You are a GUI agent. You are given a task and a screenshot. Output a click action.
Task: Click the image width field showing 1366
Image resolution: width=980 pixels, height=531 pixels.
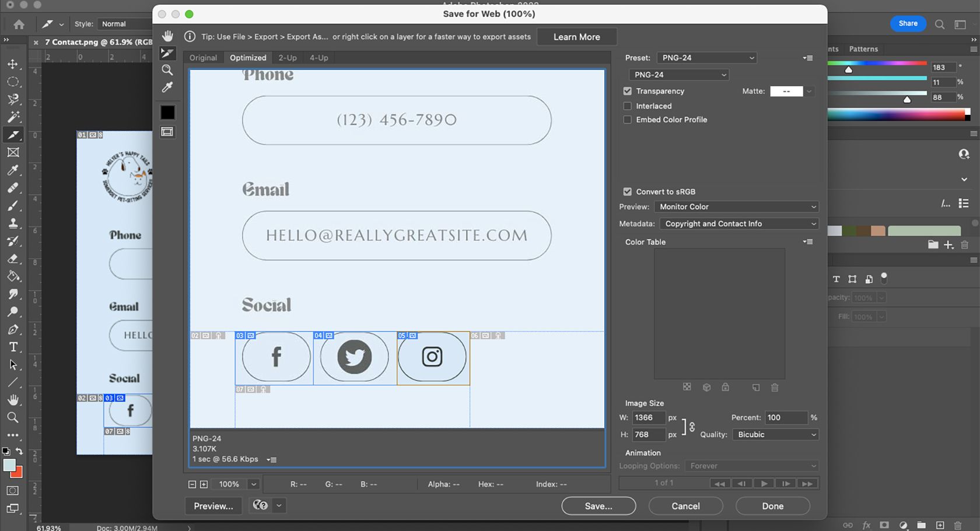click(648, 417)
